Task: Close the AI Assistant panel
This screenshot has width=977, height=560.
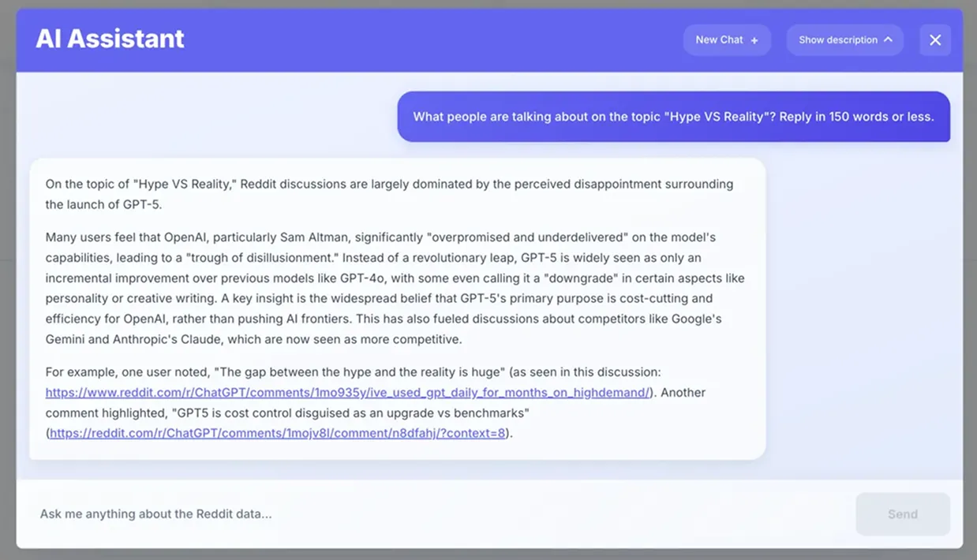Action: tap(935, 40)
